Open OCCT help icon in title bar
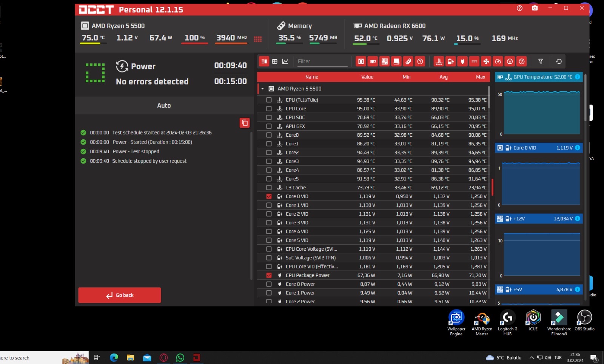 tap(520, 8)
